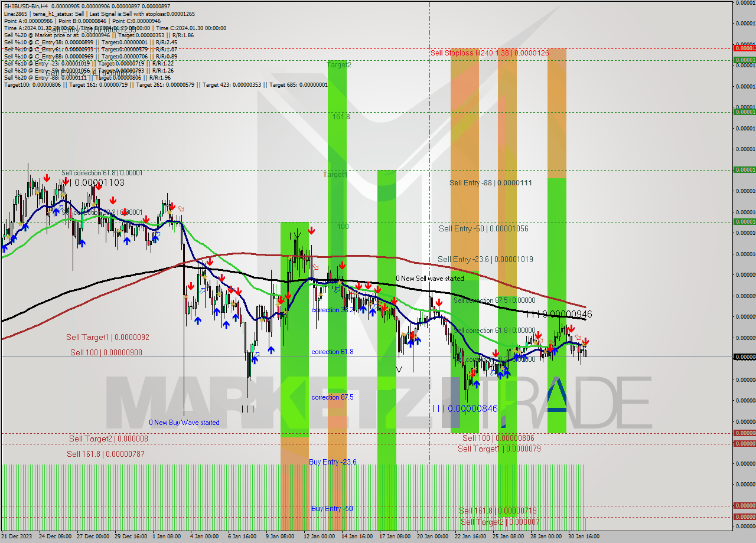The width and height of the screenshot is (756, 543).
Task: Click the 'Sell 100 | 0.00000908' label
Action: 106,352
